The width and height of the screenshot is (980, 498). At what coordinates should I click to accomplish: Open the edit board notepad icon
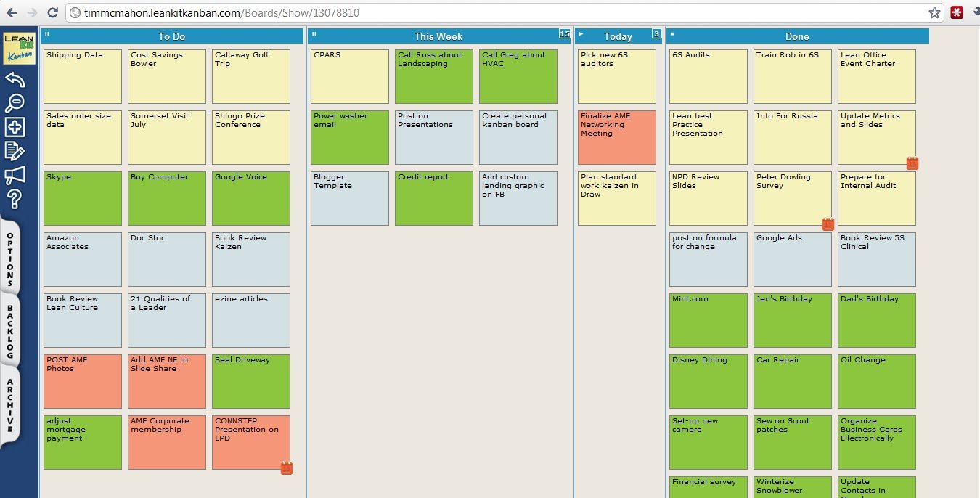pos(15,151)
